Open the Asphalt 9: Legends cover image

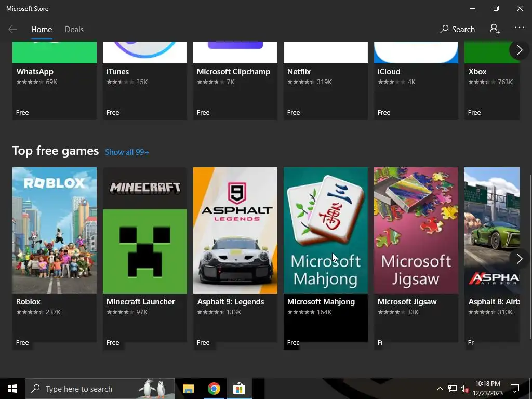click(235, 230)
